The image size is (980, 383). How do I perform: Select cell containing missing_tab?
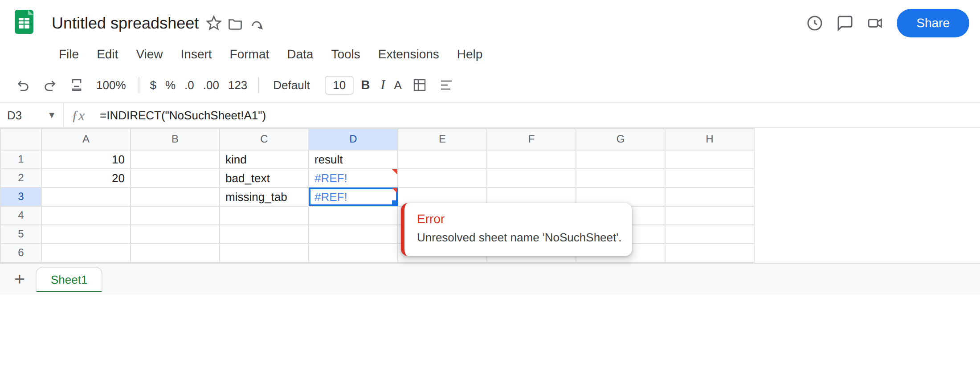click(x=264, y=197)
